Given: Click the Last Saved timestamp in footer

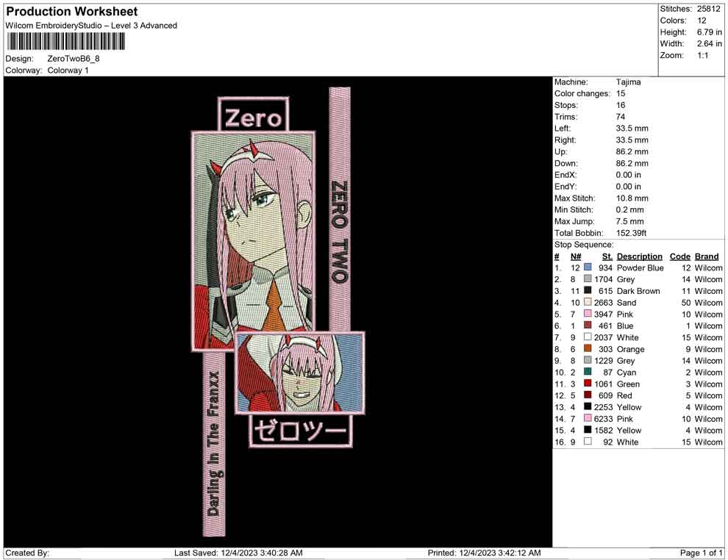Looking at the screenshot, I should pos(238,553).
